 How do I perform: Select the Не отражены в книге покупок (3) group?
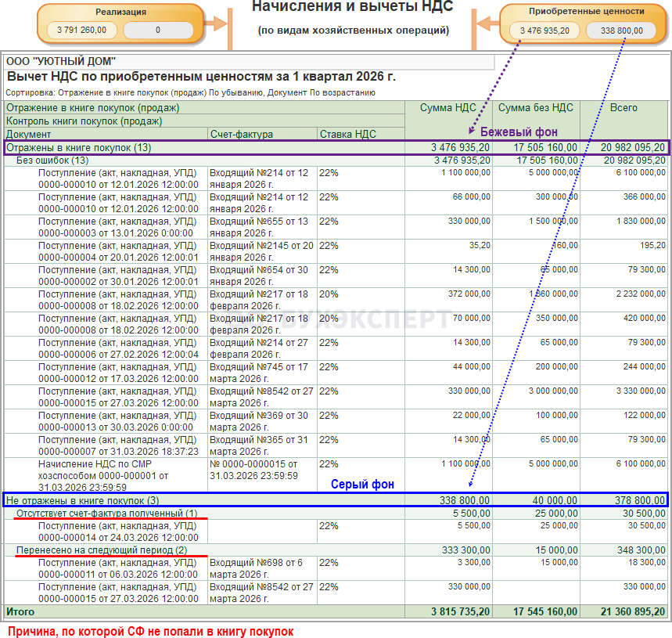point(336,500)
